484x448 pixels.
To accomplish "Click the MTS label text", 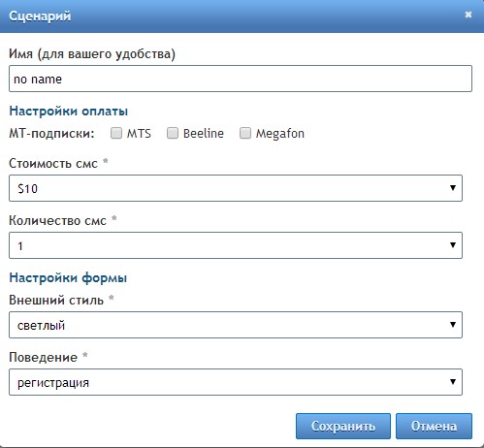I will point(139,134).
